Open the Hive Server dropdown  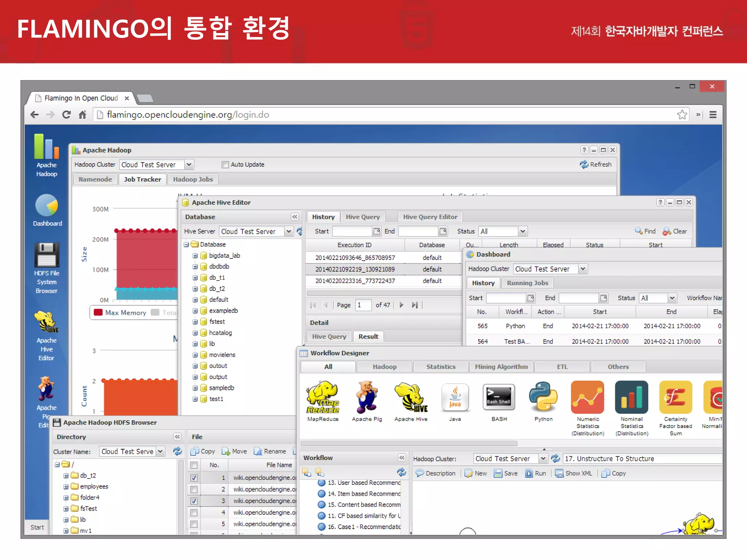289,232
